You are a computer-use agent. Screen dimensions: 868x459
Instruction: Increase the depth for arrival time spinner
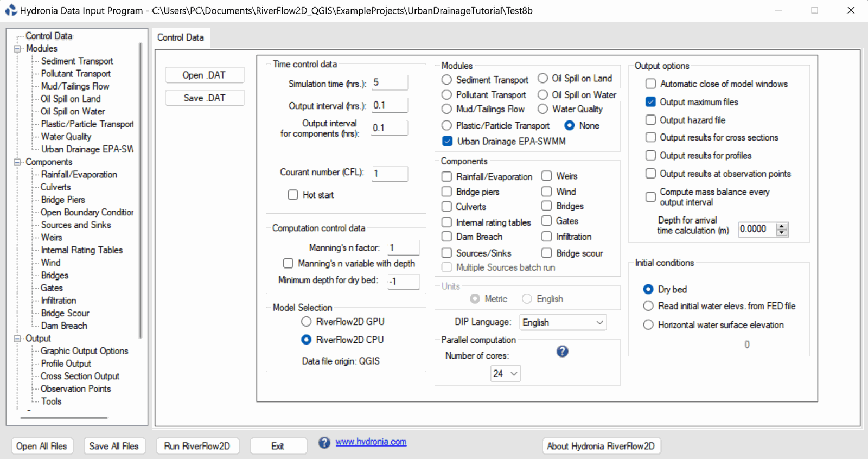pos(781,226)
